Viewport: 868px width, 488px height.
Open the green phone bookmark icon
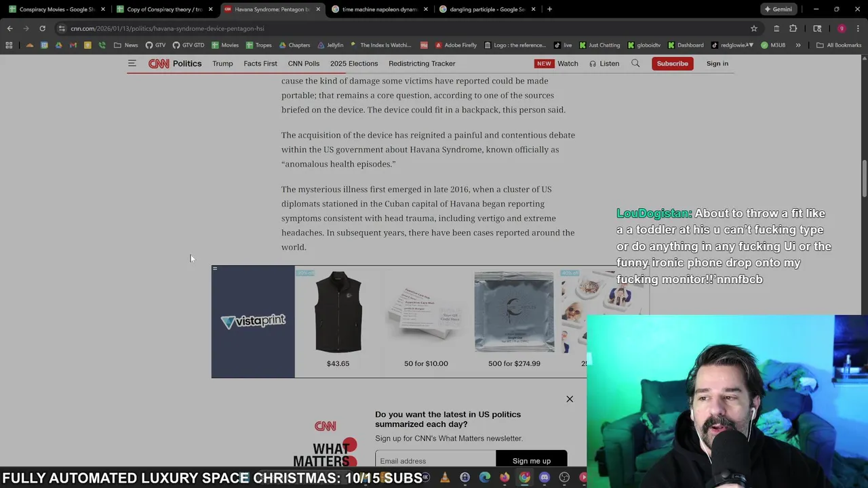102,45
